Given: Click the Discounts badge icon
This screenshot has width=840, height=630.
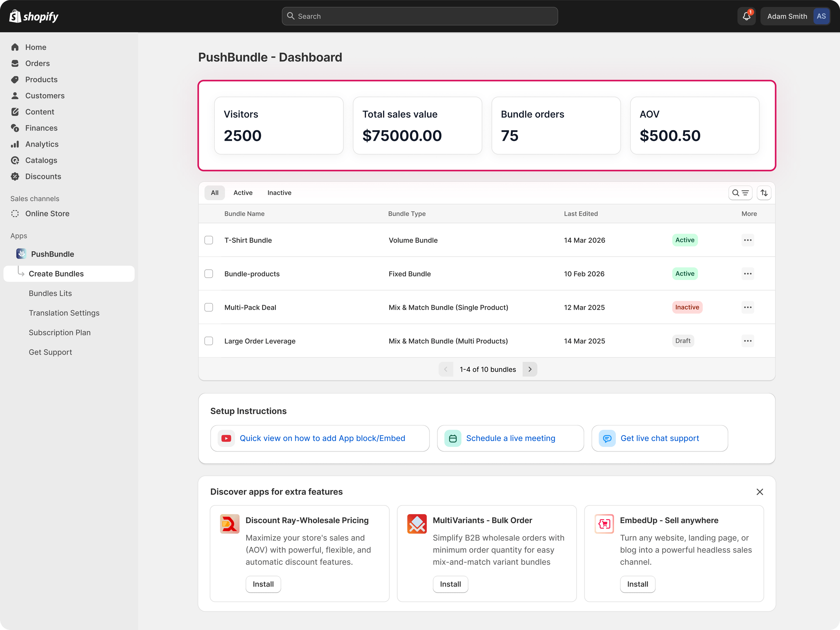Looking at the screenshot, I should click(x=15, y=176).
